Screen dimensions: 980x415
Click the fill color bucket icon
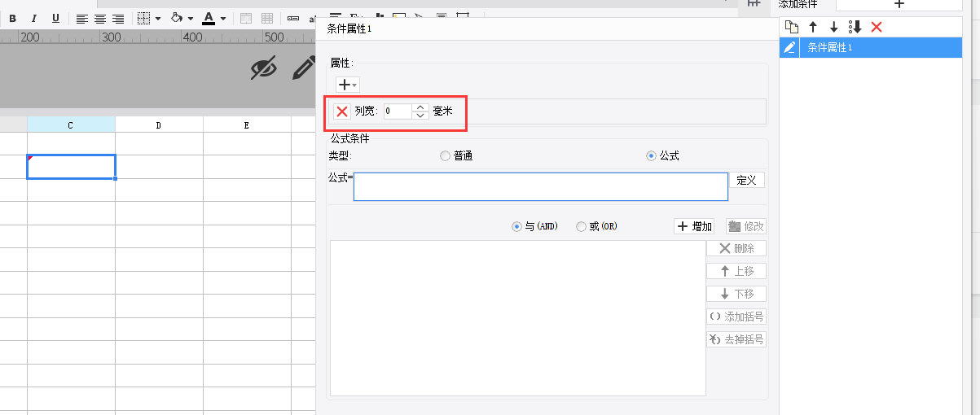(x=177, y=18)
